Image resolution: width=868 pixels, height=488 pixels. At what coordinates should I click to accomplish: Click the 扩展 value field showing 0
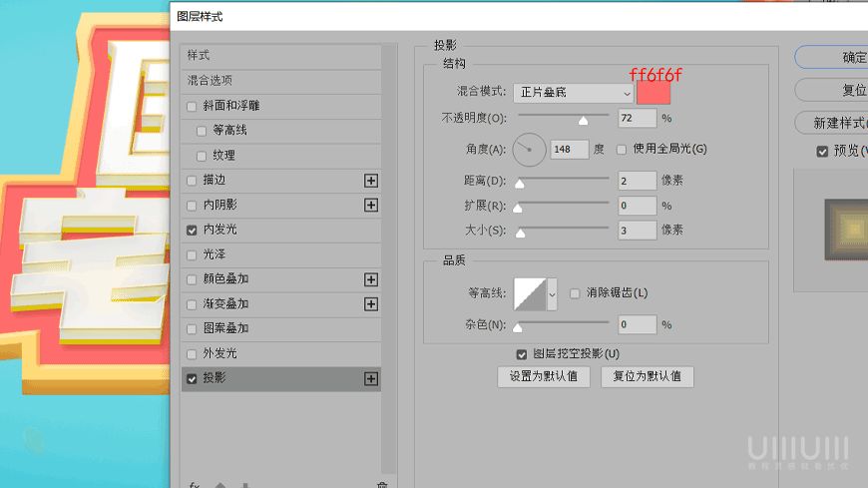638,206
